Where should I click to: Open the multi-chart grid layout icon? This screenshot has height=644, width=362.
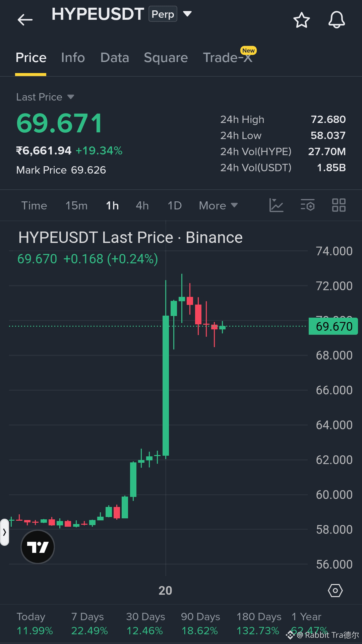point(339,205)
